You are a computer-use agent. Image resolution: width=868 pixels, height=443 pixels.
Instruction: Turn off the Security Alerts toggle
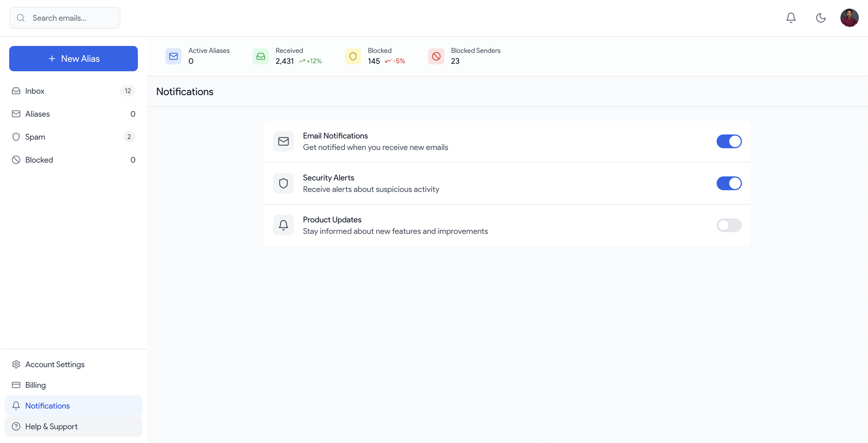tap(729, 183)
